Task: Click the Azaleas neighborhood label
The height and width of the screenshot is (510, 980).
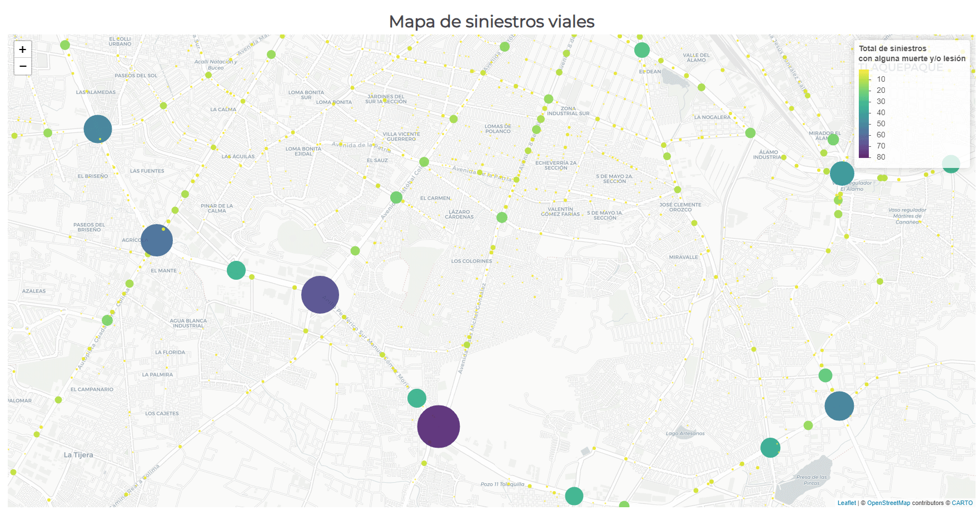Action: click(34, 291)
